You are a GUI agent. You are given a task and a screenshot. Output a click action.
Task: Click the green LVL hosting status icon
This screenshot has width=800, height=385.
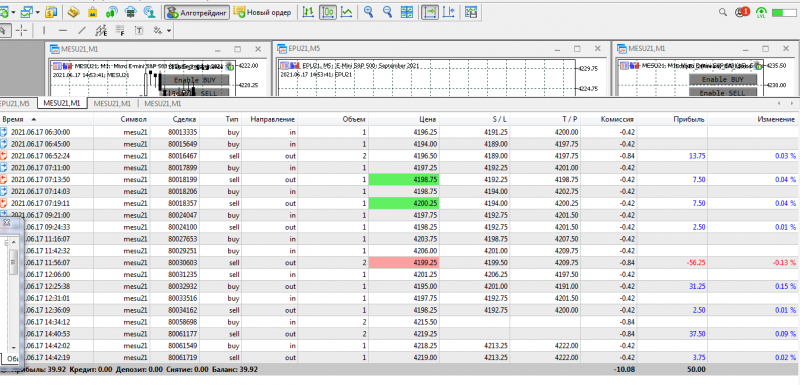click(761, 12)
